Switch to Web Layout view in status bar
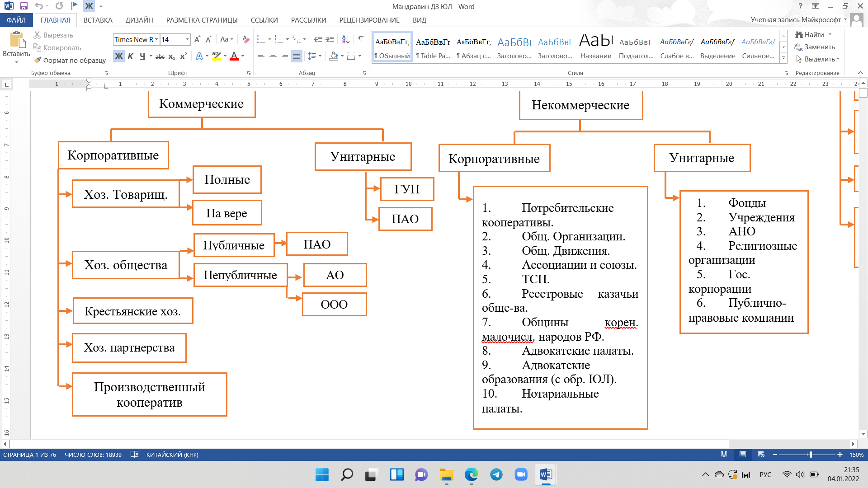Image resolution: width=868 pixels, height=488 pixels. click(x=761, y=455)
